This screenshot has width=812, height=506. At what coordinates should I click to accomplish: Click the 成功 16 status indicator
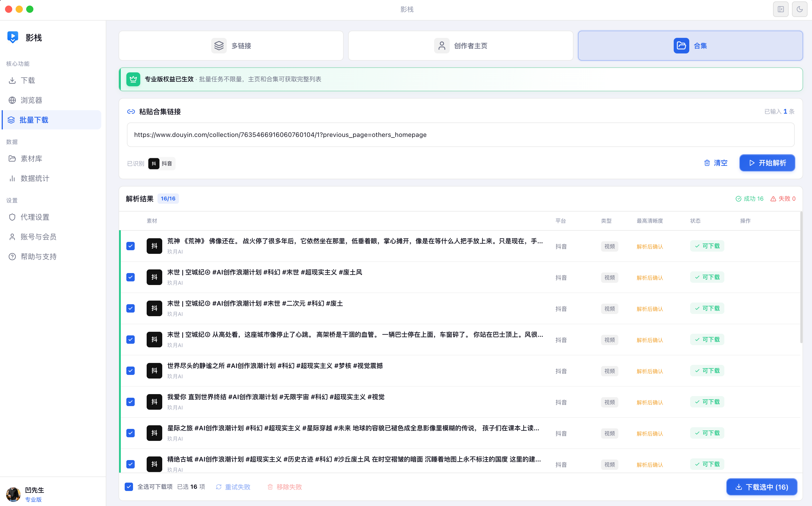[749, 198]
